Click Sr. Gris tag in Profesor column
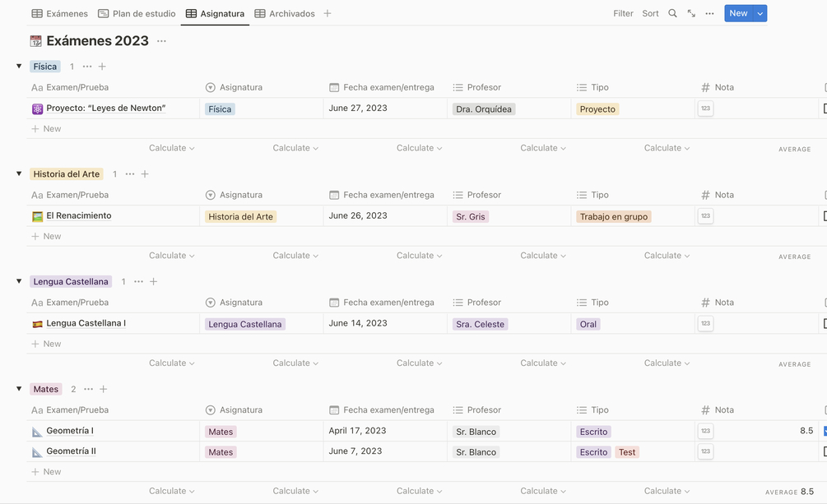Viewport: 827px width, 504px height. [471, 217]
